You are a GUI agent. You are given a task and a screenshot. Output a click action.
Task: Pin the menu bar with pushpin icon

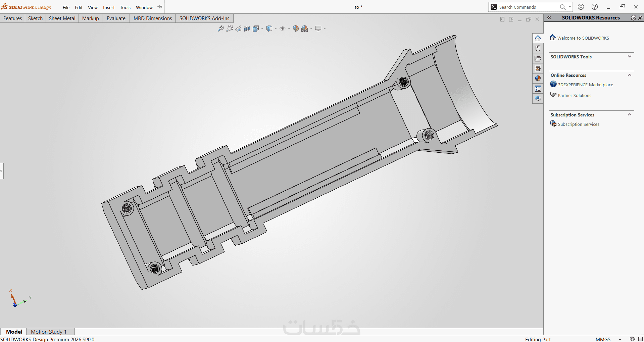160,7
